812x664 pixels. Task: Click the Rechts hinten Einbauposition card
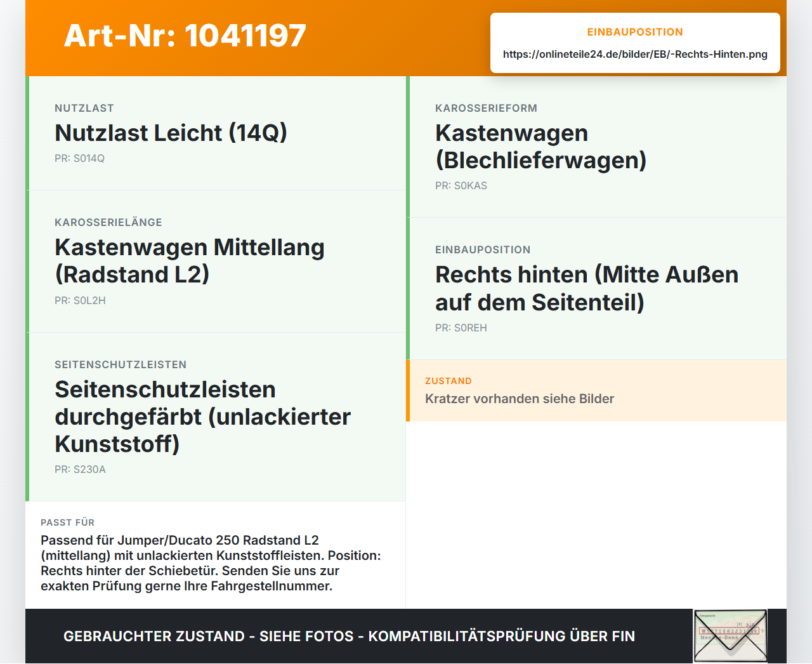(596, 289)
